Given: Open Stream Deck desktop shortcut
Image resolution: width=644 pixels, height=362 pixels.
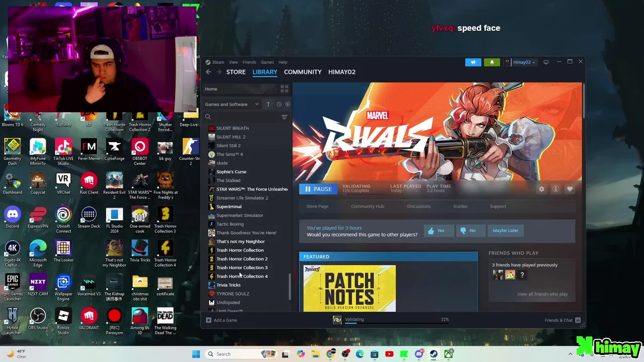Looking at the screenshot, I should (89, 218).
